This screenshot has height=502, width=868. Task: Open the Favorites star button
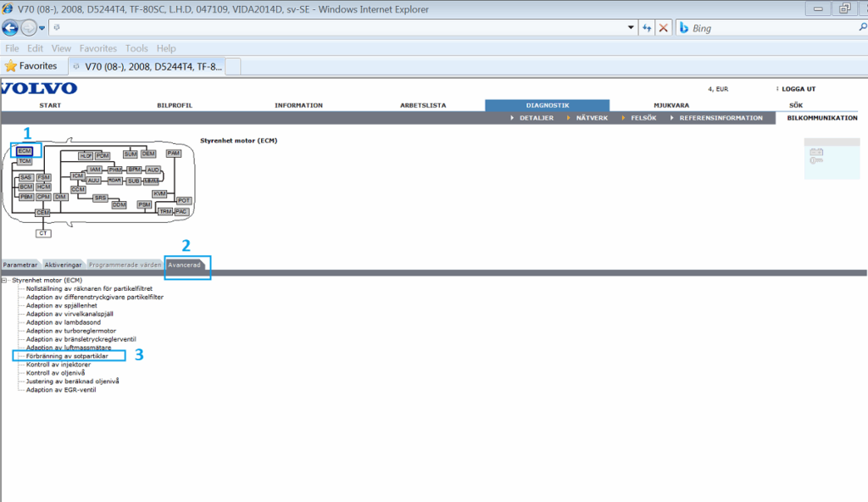click(x=31, y=65)
